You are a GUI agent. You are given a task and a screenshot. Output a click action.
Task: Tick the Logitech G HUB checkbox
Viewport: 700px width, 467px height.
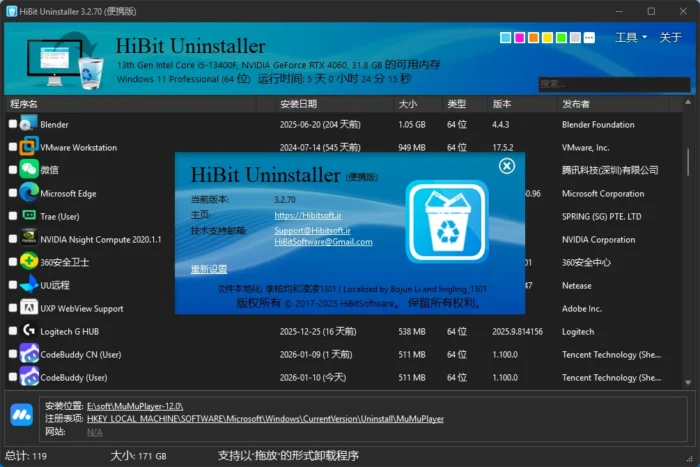(x=13, y=331)
